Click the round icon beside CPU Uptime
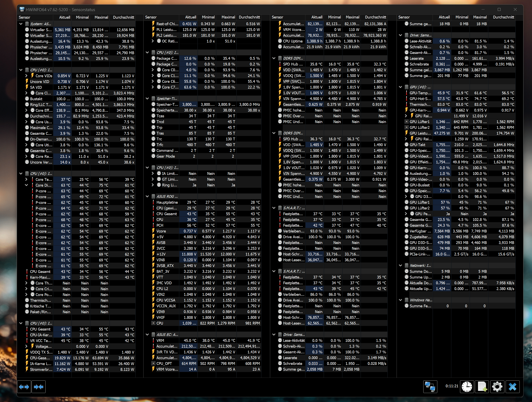532x402 pixels. pyautogui.click(x=280, y=41)
